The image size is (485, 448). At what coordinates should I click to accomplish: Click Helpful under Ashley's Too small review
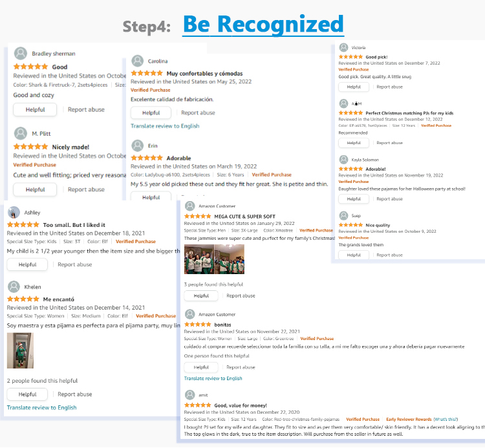(27, 264)
